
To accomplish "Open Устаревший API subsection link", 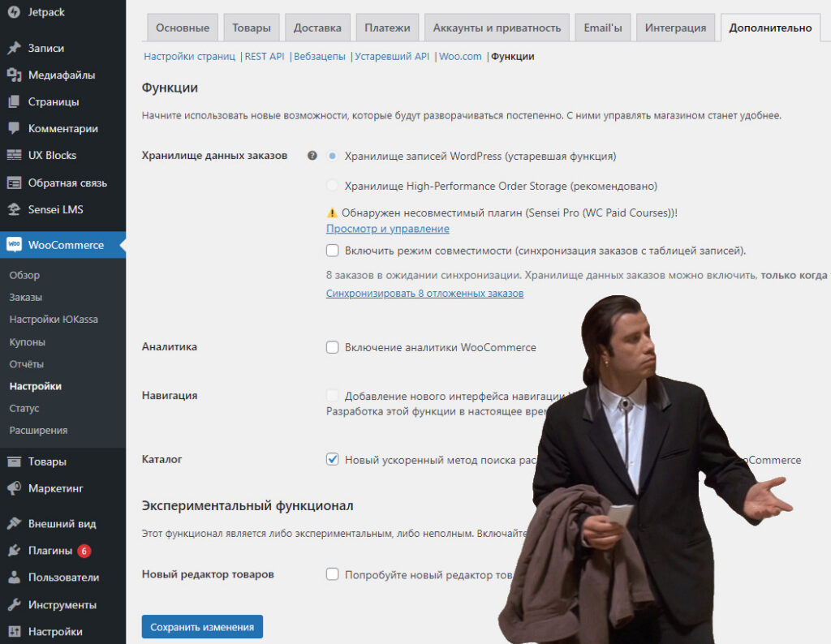I will point(392,56).
